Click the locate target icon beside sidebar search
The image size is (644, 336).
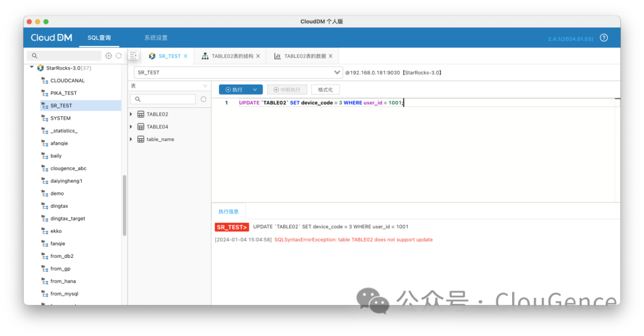pos(109,56)
